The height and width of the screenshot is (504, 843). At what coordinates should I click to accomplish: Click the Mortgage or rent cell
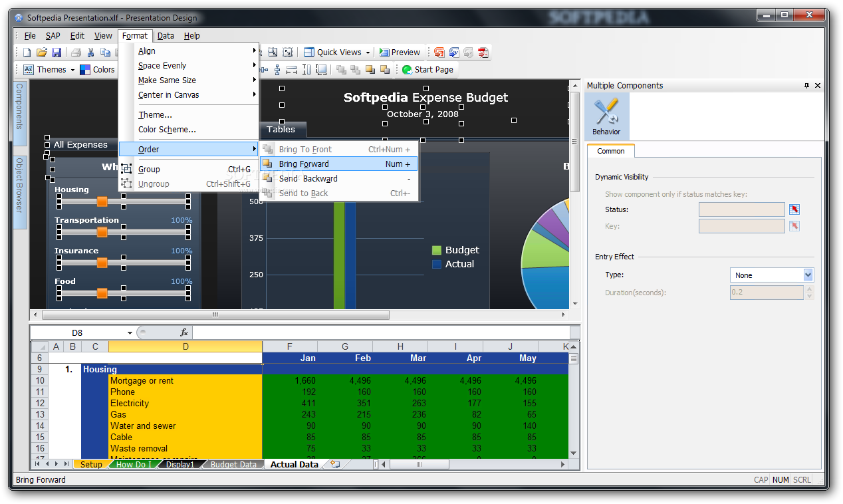(x=185, y=381)
